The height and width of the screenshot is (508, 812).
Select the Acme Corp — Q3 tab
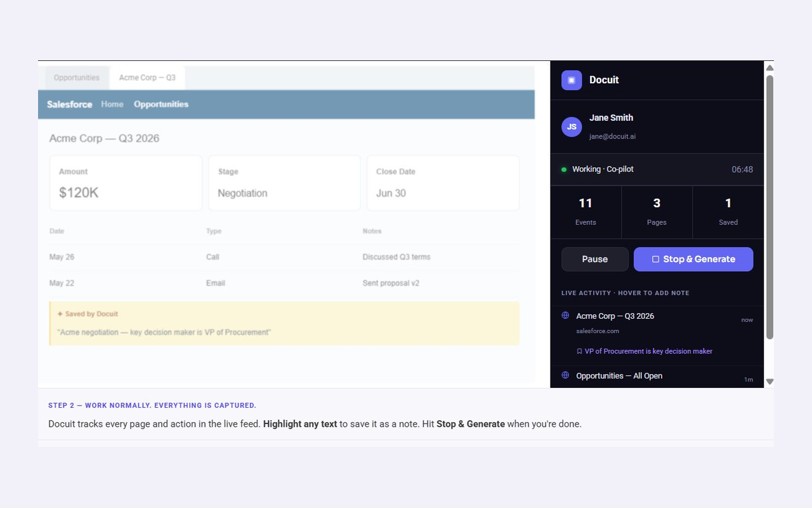[147, 77]
